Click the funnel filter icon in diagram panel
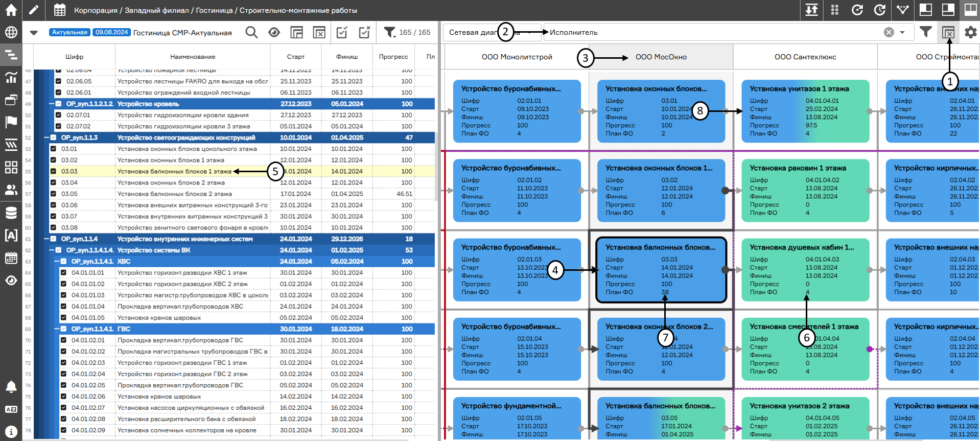This screenshot has height=441, width=980. click(x=925, y=32)
